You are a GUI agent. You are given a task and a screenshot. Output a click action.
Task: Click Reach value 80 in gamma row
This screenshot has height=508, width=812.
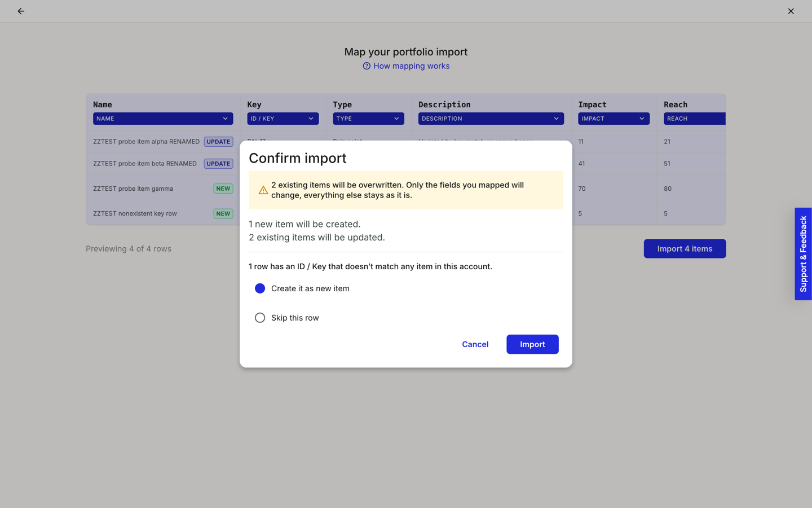pos(668,189)
